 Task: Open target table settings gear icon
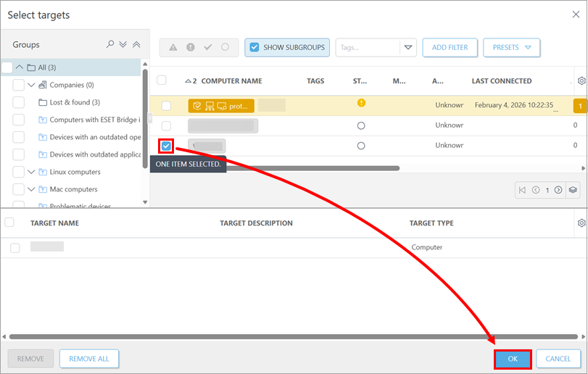[581, 223]
